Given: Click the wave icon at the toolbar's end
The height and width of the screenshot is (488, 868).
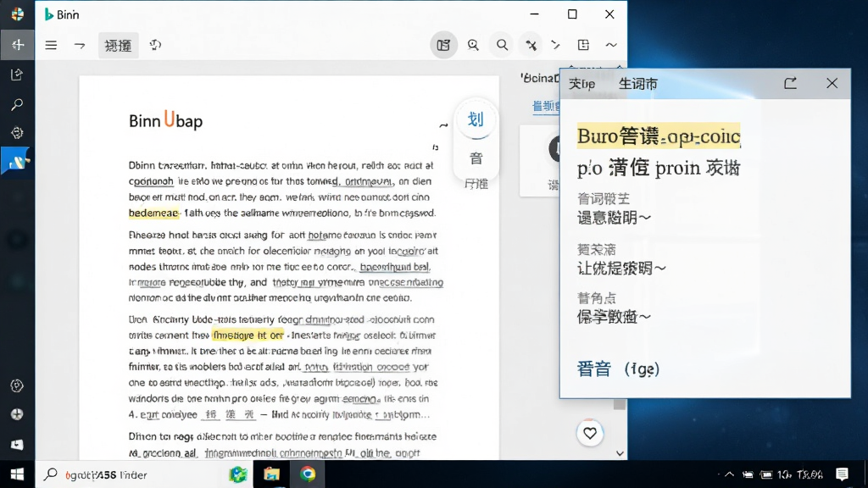Looking at the screenshot, I should (x=611, y=45).
